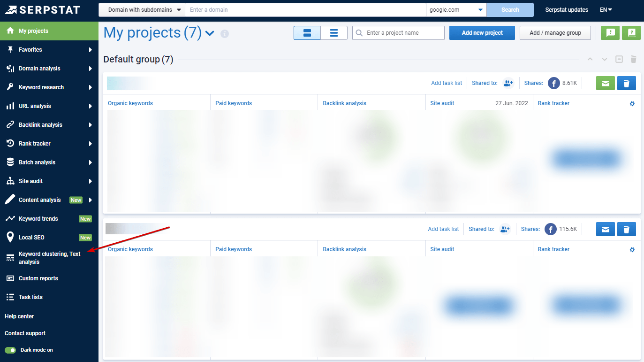
Task: Click the New badge beside Content analysis
Action: pyautogui.click(x=76, y=200)
